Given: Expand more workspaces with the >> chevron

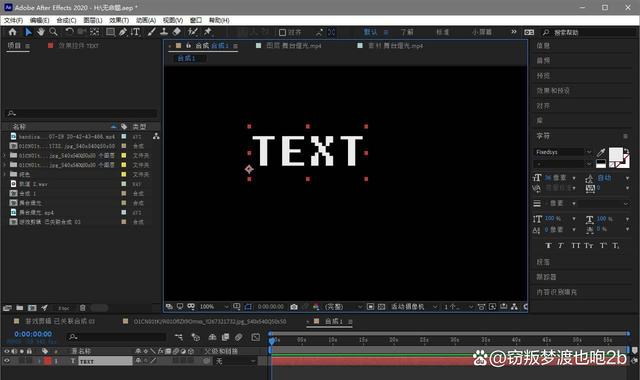Looking at the screenshot, I should (x=513, y=32).
